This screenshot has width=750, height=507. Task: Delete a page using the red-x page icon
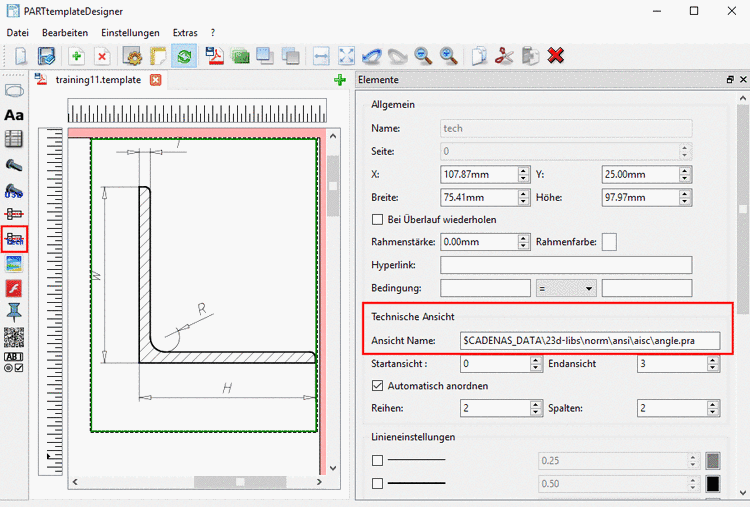(102, 56)
